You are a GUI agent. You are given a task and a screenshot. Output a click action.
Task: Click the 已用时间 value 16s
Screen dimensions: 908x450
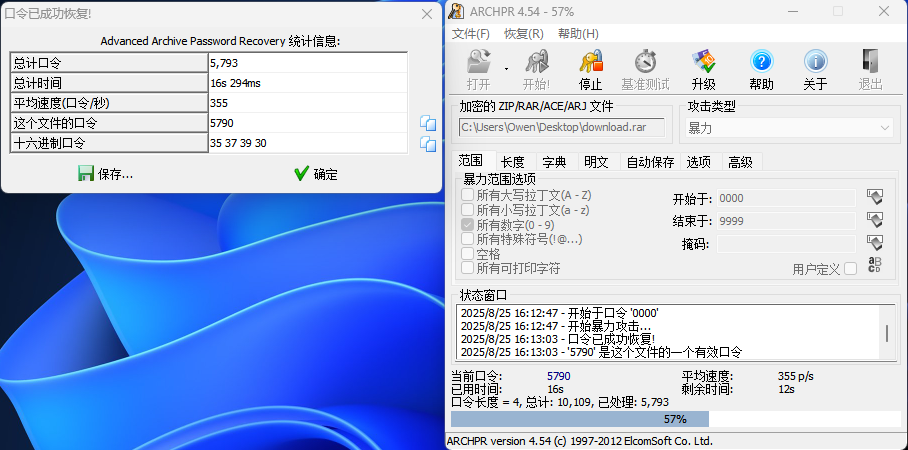click(555, 389)
